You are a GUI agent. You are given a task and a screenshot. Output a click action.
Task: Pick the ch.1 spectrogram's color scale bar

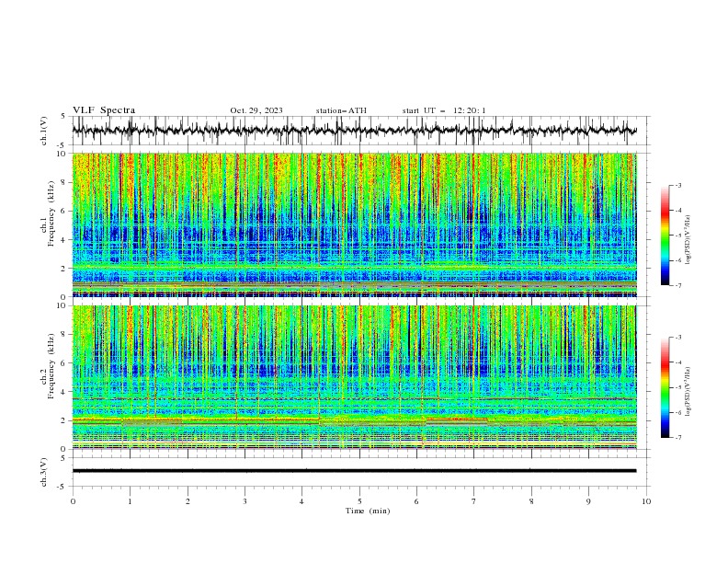click(665, 236)
